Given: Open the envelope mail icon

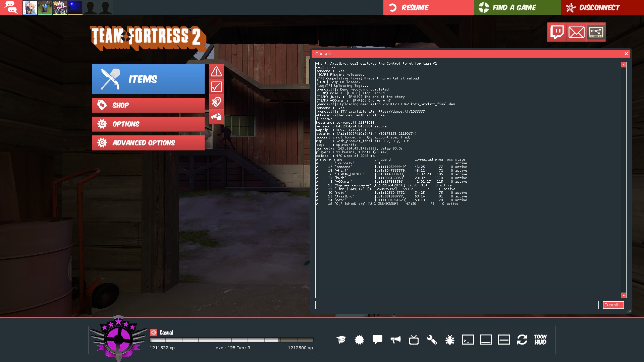Looking at the screenshot, I should 577,32.
